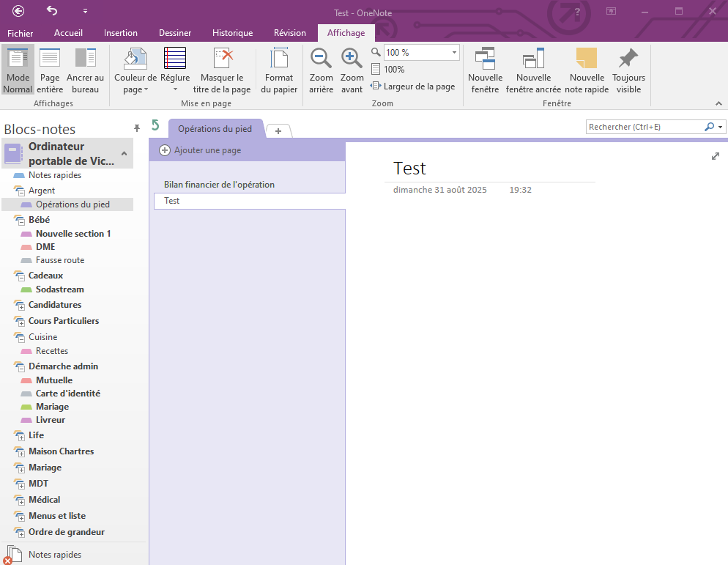Open the Sodastream section
This screenshot has width=728, height=565.
[x=60, y=289]
